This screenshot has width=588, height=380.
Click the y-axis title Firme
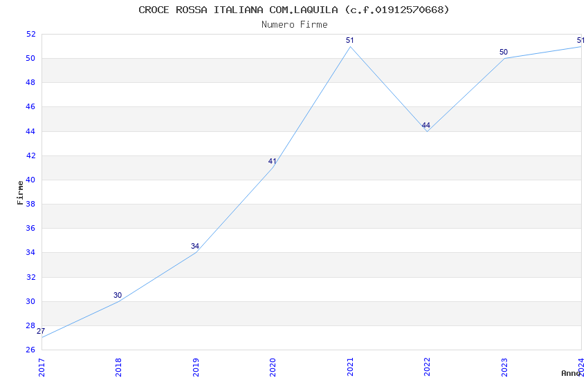(x=20, y=193)
